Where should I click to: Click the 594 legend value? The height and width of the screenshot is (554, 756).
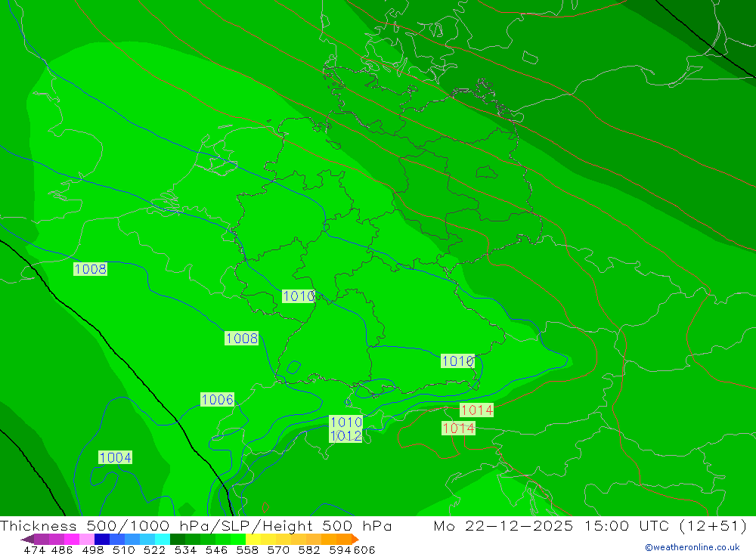[340, 549]
